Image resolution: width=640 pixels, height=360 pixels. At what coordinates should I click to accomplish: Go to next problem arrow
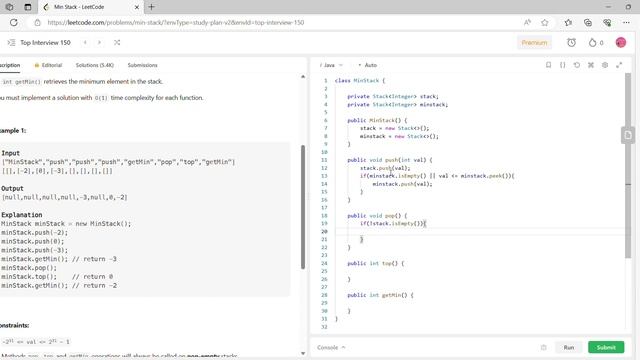(x=99, y=42)
